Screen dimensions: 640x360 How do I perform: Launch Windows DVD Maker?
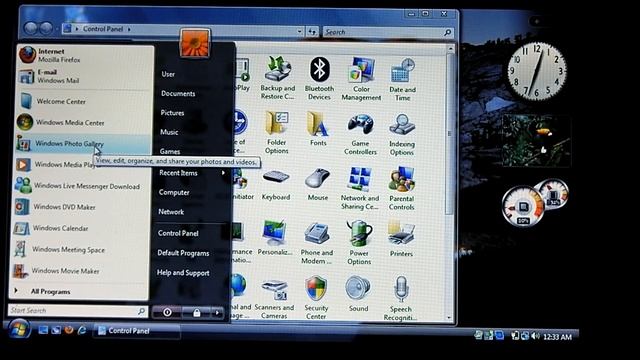(82, 207)
